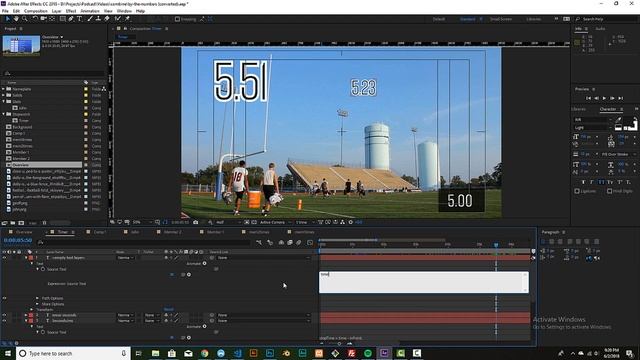Screen dimensions: 640x360
Task: Open the Composition menu
Action: 36,11
